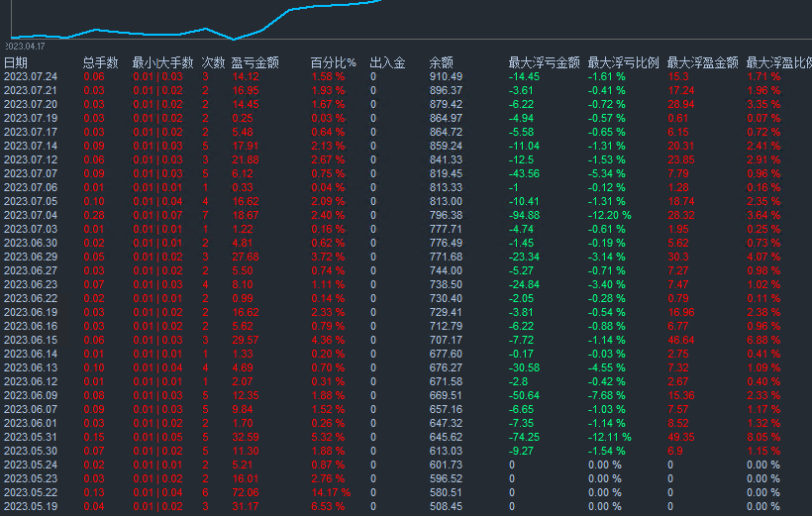Click the percentage value 14.17 %
812x517 pixels.
[x=331, y=492]
